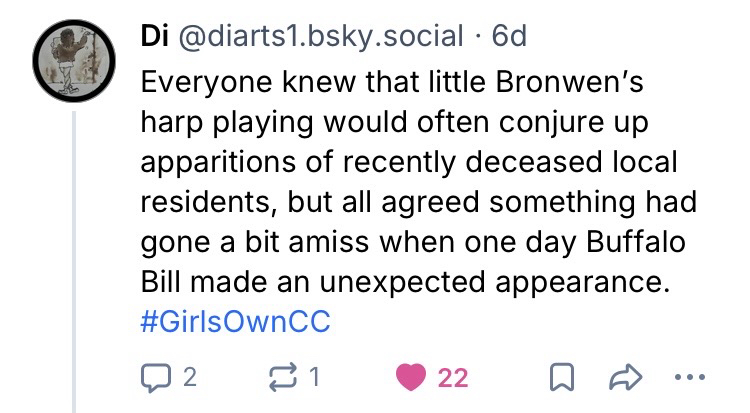750x413 pixels.
Task: Unlike the post via the pink heart
Action: (411, 377)
